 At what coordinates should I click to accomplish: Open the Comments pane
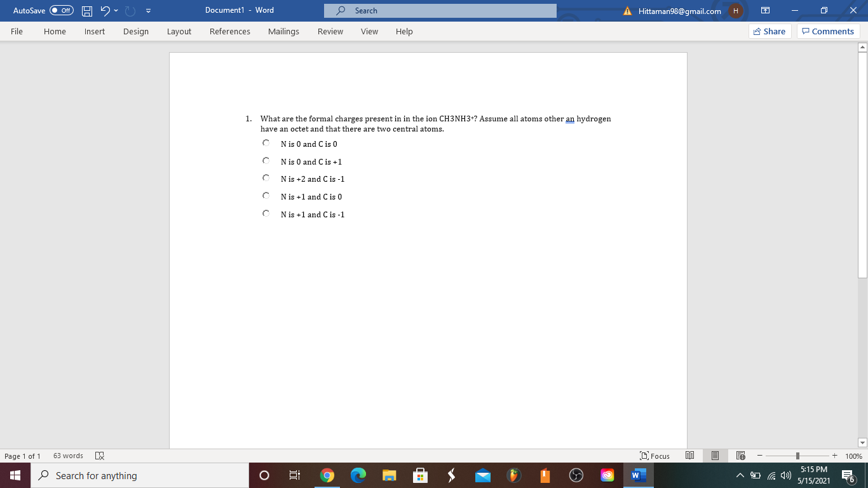point(828,30)
